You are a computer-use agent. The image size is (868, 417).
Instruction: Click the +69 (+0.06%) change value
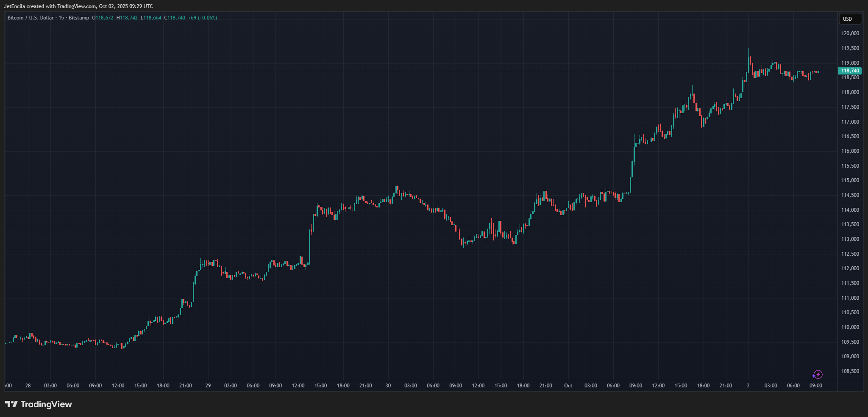click(203, 18)
